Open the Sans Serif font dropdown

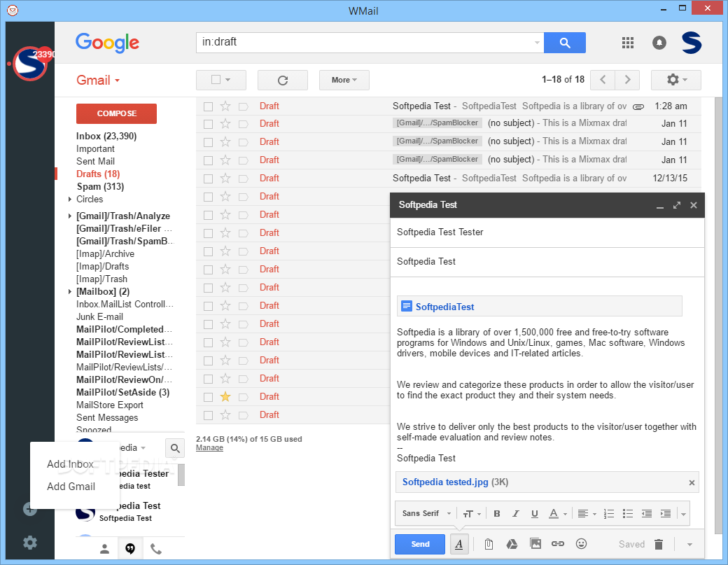[426, 513]
